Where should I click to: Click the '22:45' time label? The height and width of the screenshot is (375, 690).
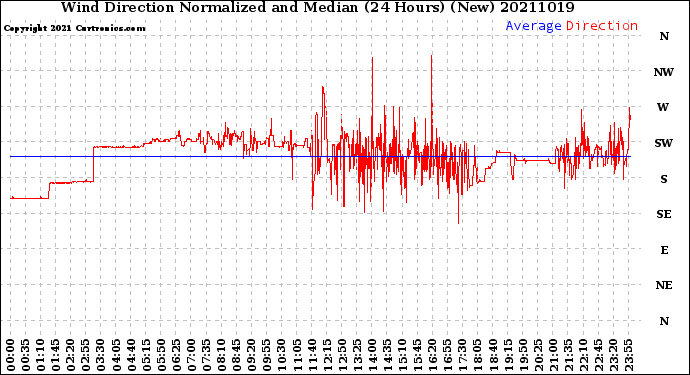[x=598, y=355]
